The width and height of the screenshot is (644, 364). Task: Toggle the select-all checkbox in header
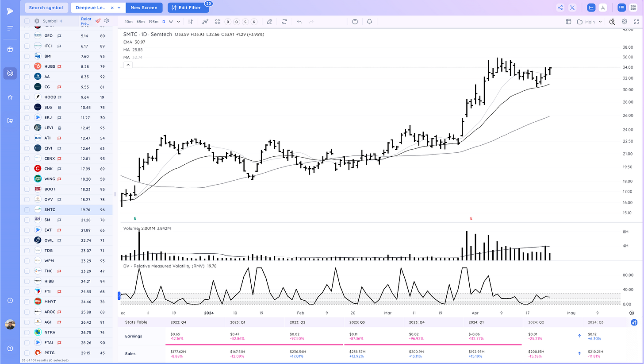27,21
